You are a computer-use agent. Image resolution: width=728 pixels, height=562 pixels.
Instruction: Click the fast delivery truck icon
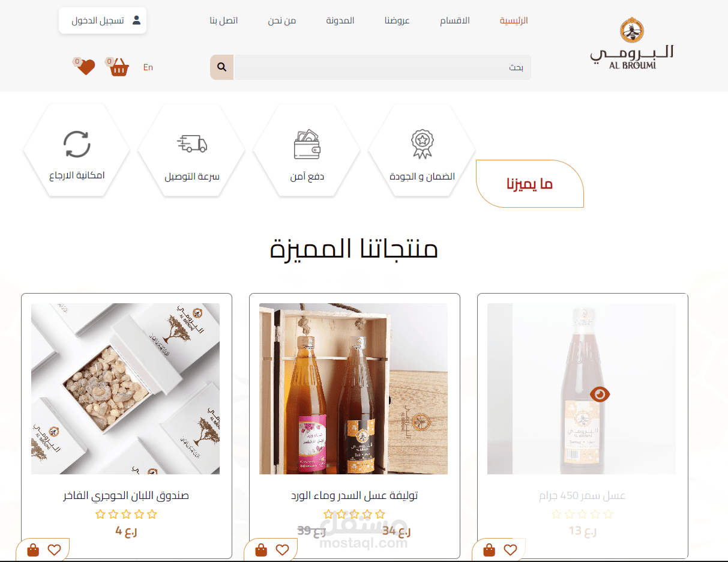coord(192,144)
